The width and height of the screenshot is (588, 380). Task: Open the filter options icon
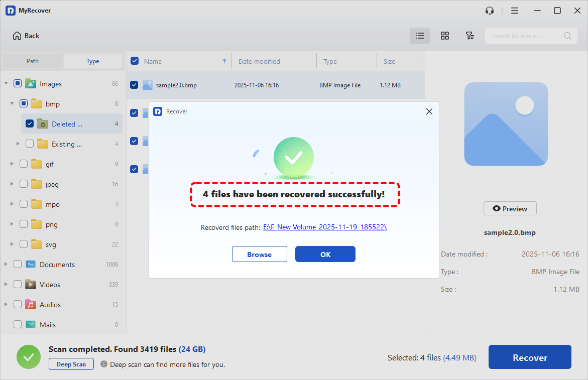(469, 36)
